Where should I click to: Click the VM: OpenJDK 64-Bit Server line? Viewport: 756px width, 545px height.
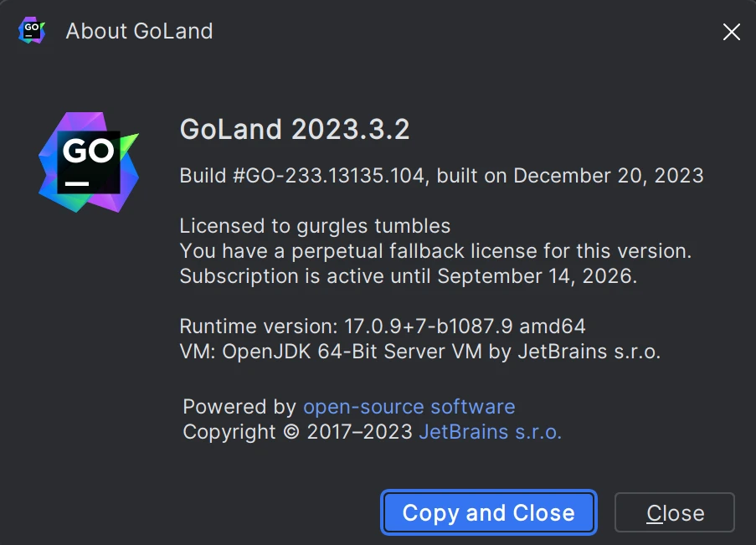point(420,352)
